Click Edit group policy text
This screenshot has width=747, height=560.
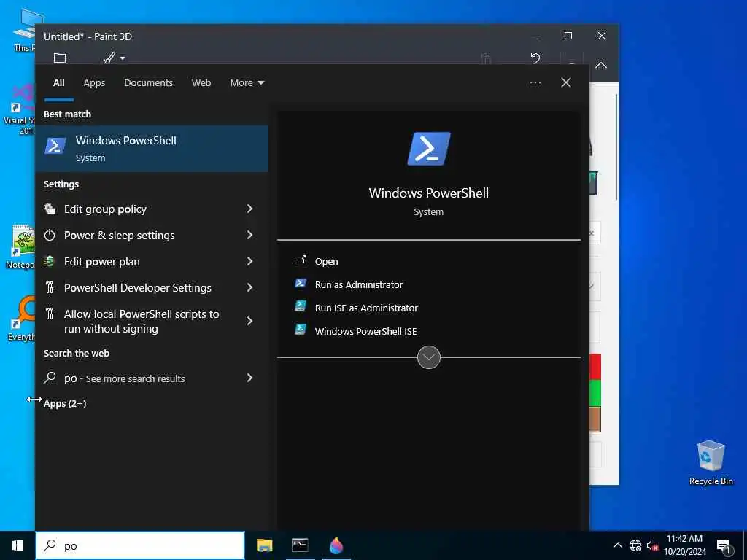click(x=105, y=209)
